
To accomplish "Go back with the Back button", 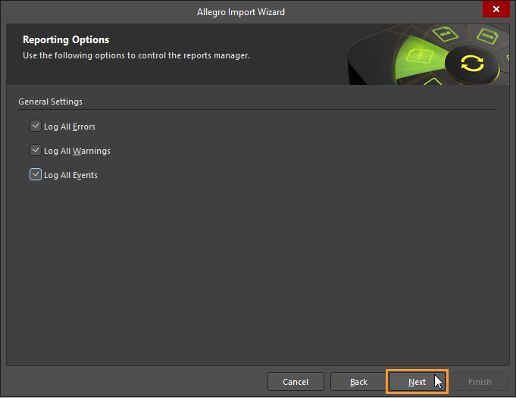I will pyautogui.click(x=359, y=382).
